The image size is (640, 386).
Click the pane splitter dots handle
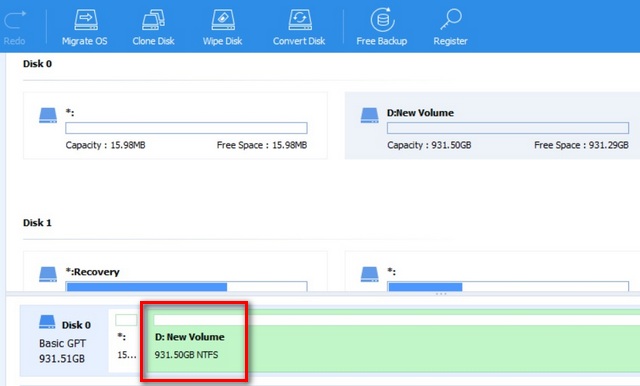click(441, 294)
